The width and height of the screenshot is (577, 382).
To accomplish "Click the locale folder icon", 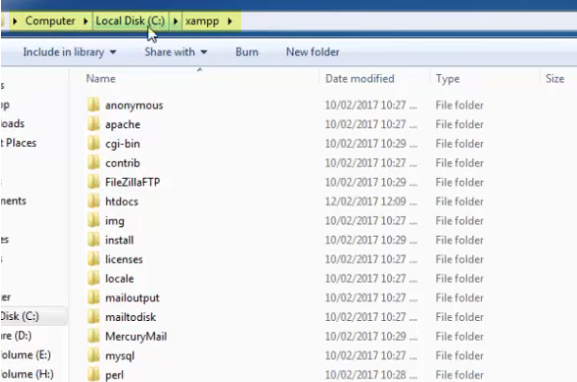I will (93, 278).
